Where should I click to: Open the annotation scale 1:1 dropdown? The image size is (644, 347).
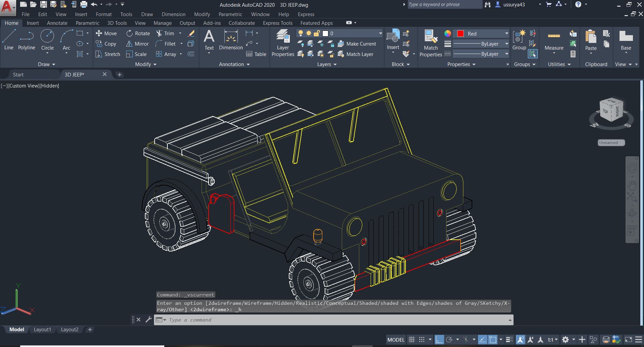[552, 340]
